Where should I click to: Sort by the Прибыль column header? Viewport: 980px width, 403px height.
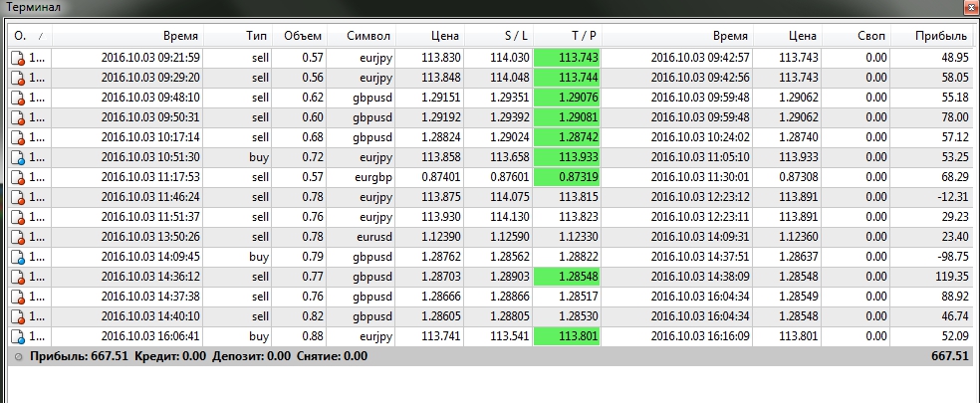click(x=931, y=36)
